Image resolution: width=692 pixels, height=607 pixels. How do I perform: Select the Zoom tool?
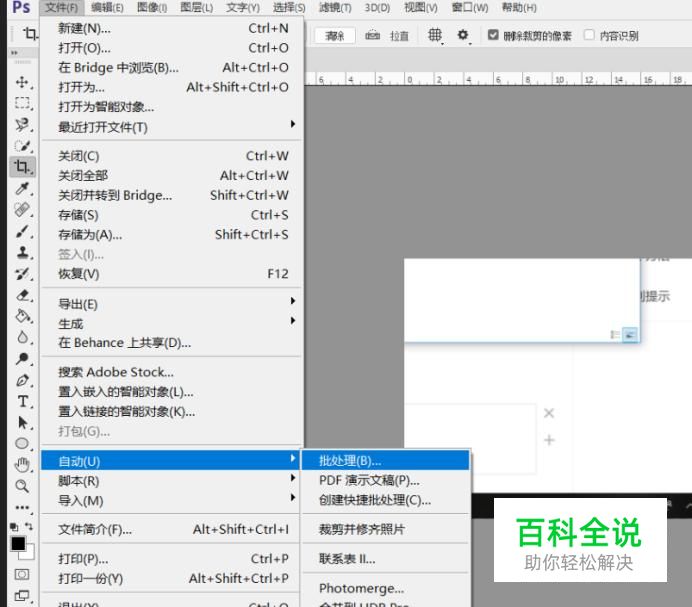(x=22, y=486)
